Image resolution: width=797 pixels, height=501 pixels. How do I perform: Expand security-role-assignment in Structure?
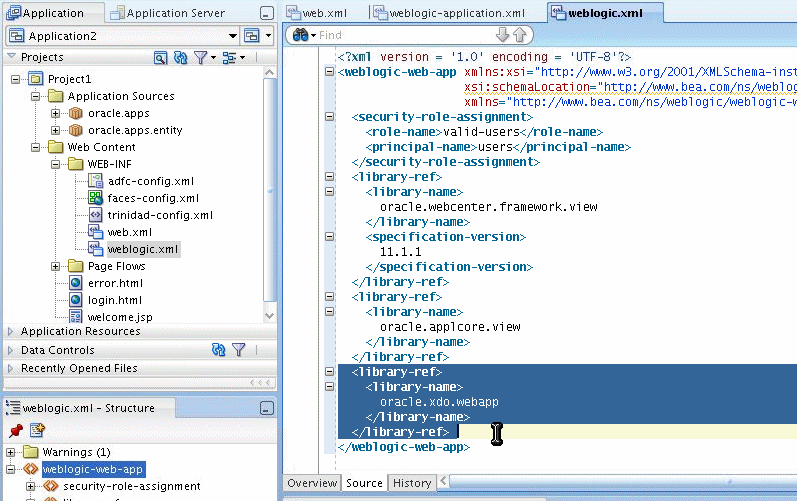coord(30,486)
